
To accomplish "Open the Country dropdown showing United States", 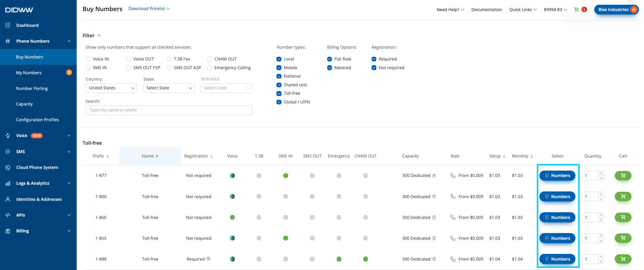I will click(111, 88).
